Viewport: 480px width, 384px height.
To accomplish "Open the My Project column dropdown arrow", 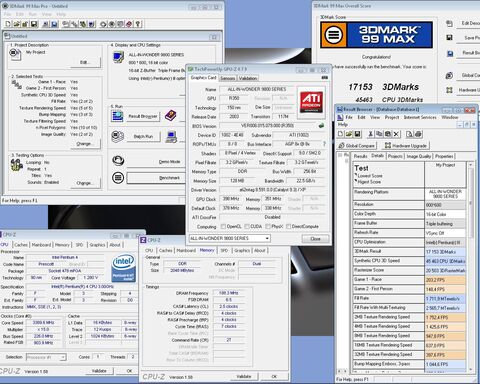I will tap(471, 165).
